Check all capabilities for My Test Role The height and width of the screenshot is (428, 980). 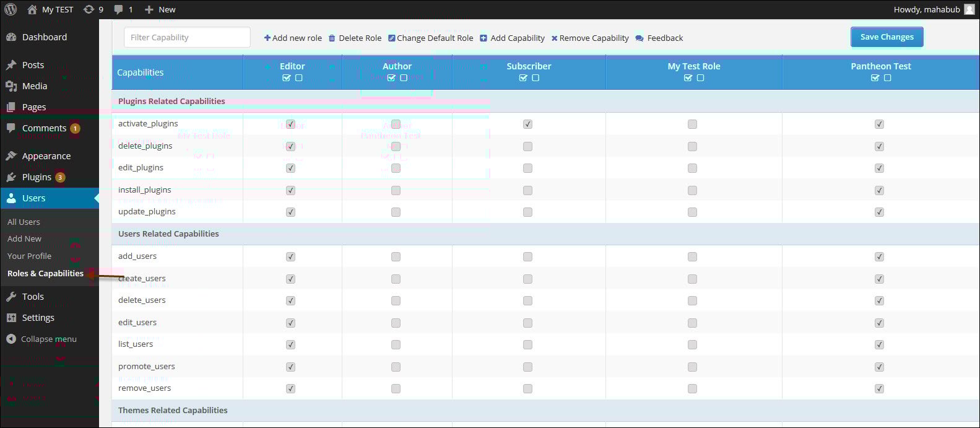click(688, 78)
